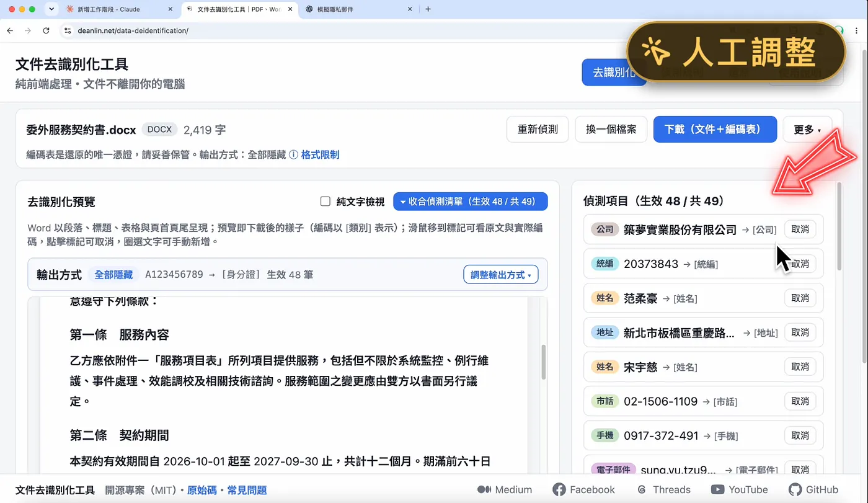Click 換一個檔案 to change file
Viewport: 868px width, 503px height.
611,130
